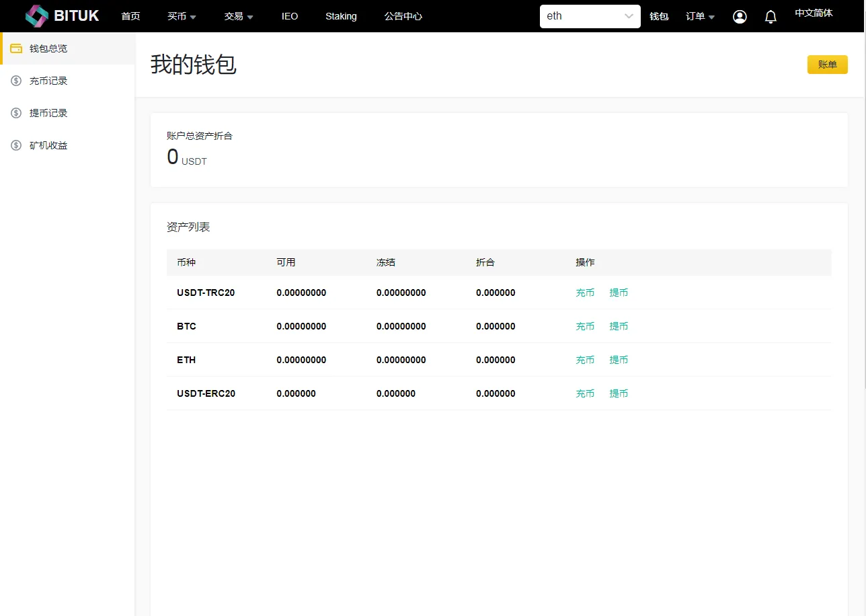Image resolution: width=866 pixels, height=616 pixels.
Task: Open the notification bell
Action: tap(771, 15)
